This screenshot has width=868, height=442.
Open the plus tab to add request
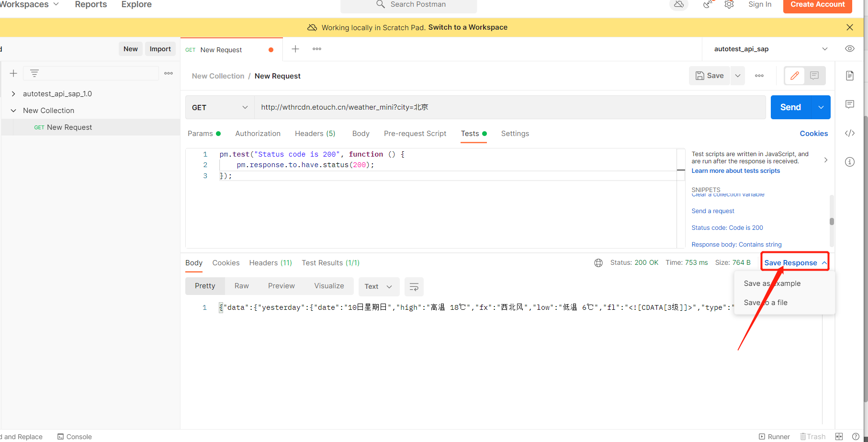click(295, 49)
